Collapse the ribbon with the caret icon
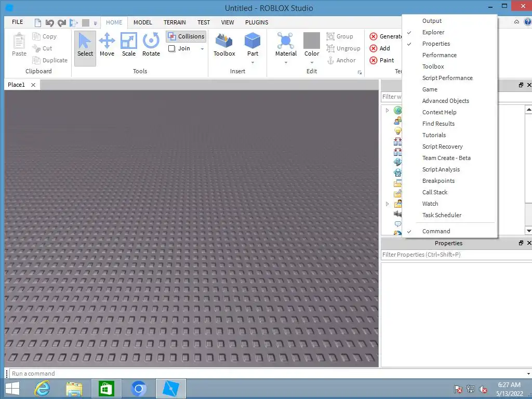The width and height of the screenshot is (532, 399). click(x=516, y=22)
